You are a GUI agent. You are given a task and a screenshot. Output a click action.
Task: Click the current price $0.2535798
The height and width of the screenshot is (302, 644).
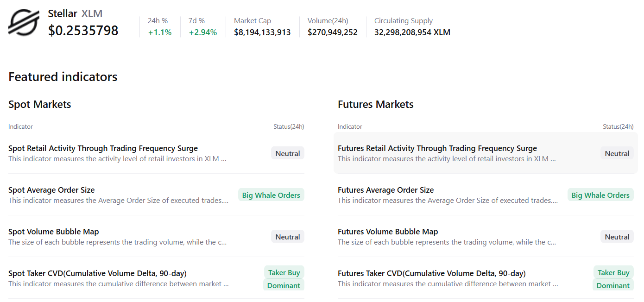pyautogui.click(x=83, y=31)
